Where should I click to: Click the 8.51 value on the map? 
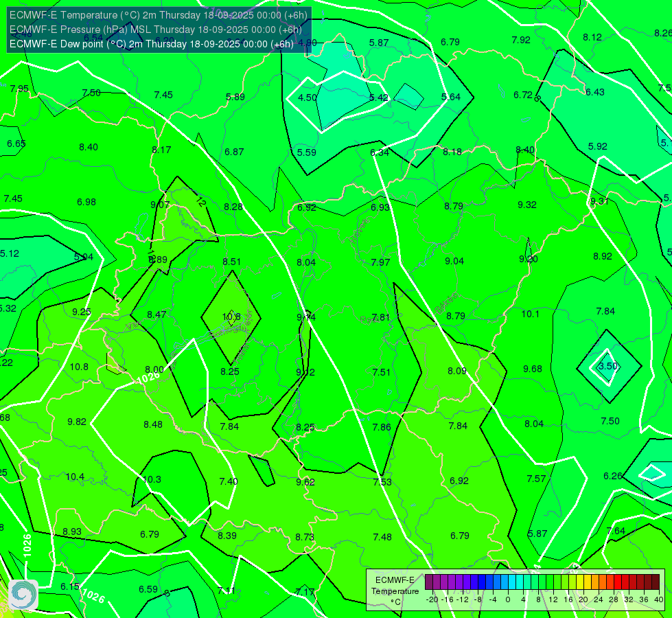pyautogui.click(x=231, y=261)
